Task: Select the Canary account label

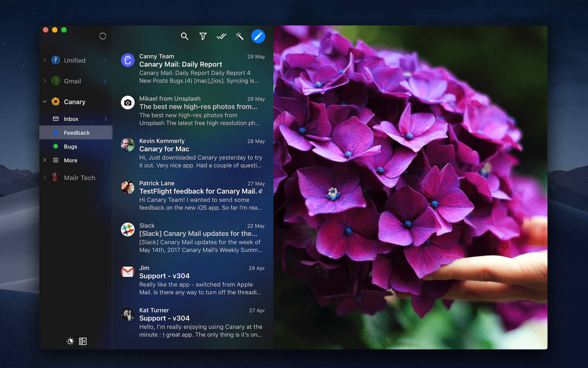Action: pyautogui.click(x=75, y=102)
